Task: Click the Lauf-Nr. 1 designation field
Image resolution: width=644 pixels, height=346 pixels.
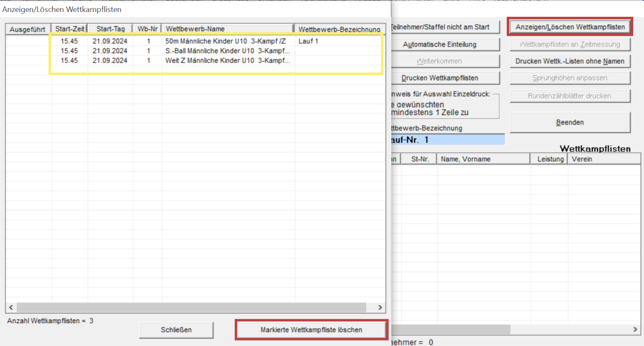Action: [447, 140]
